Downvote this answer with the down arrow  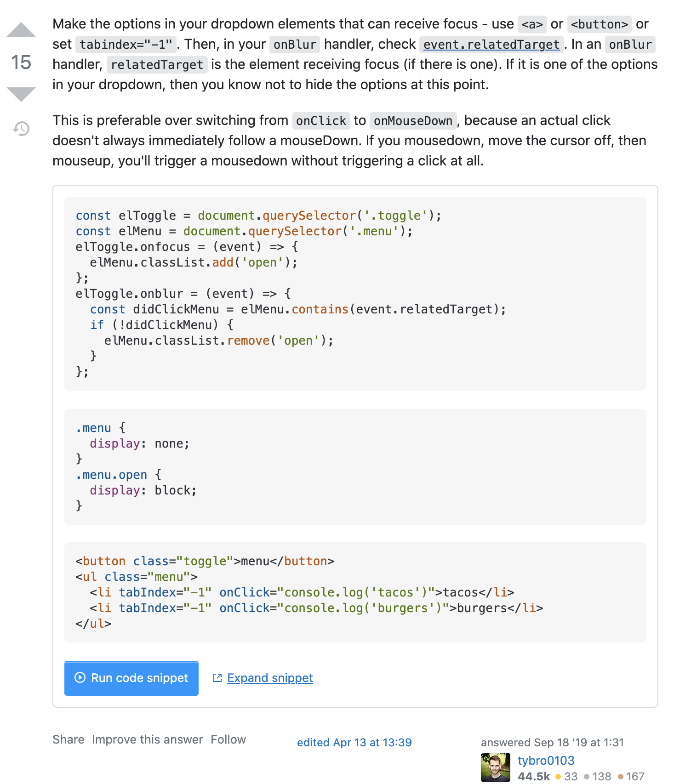pyautogui.click(x=21, y=94)
